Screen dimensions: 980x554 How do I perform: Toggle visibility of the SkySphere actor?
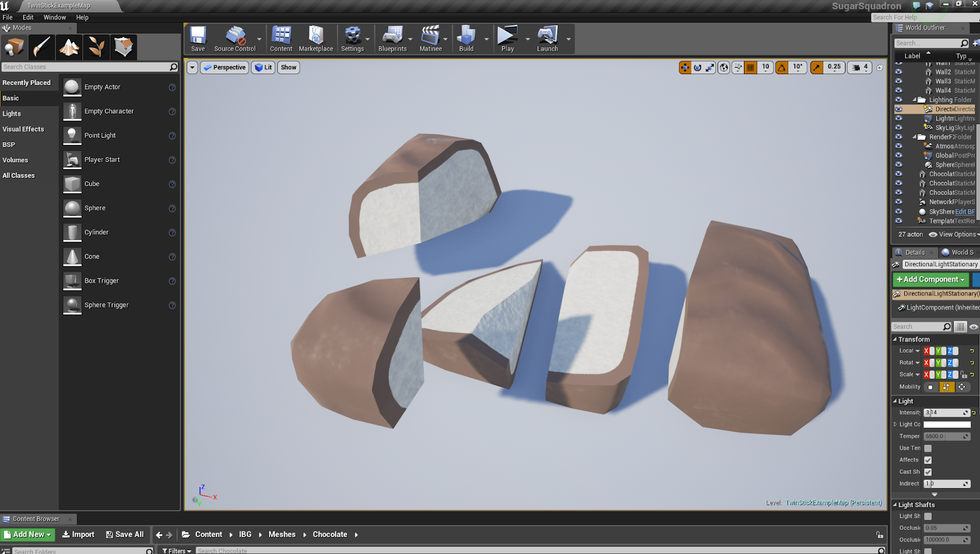click(x=899, y=211)
